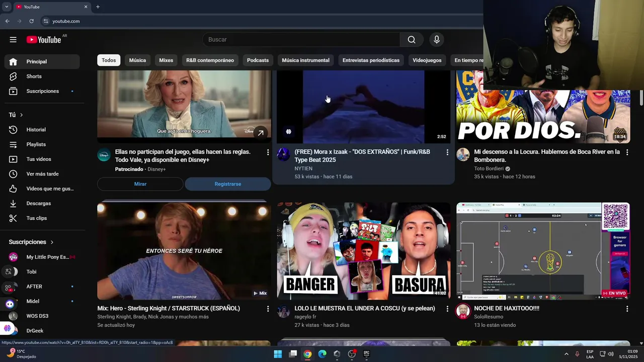Click the YouTube logo
644x362 pixels.
(x=44, y=40)
